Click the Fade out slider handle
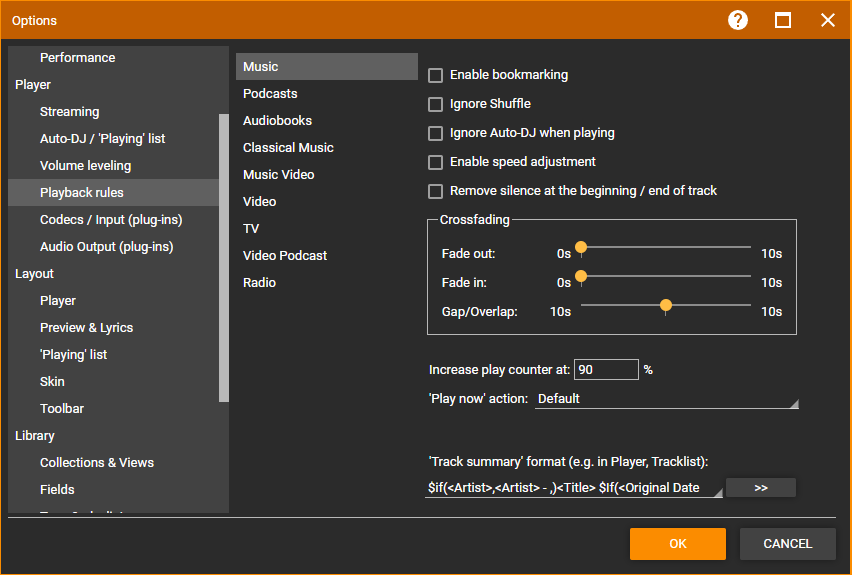The height and width of the screenshot is (575, 852). tap(581, 248)
